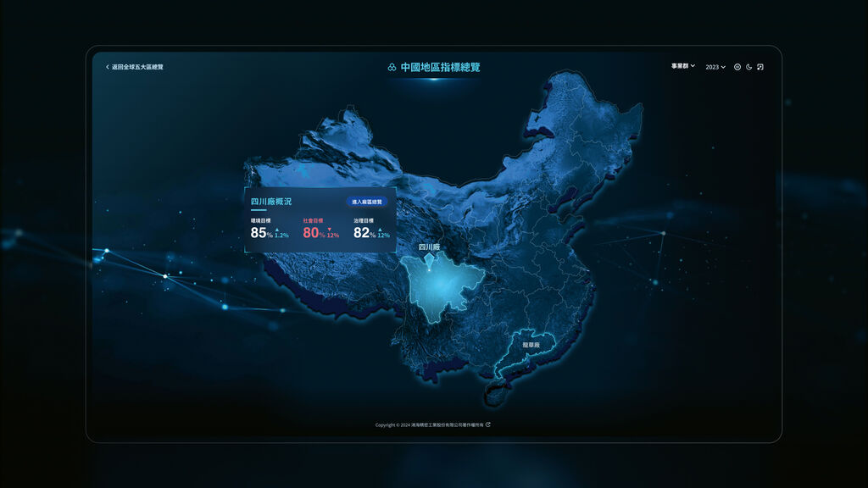This screenshot has height=488, width=868.
Task: Click the refresh icon beside the copyright
Action: [488, 424]
